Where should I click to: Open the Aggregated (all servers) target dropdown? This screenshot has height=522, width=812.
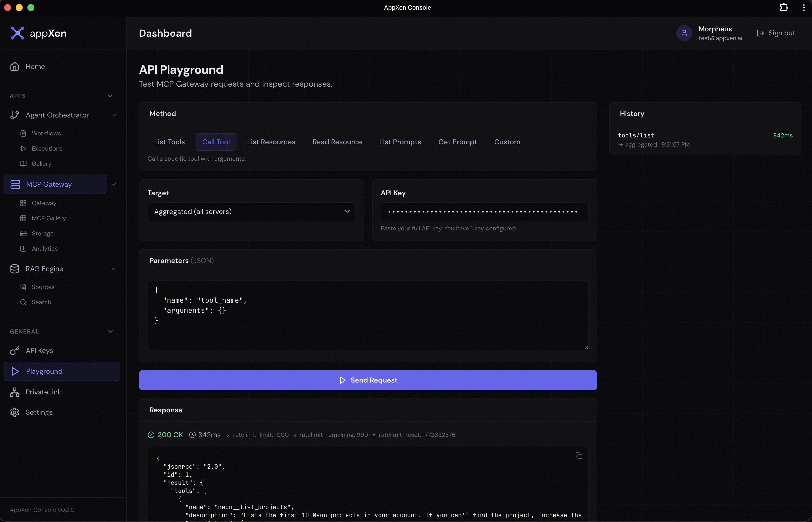[251, 211]
